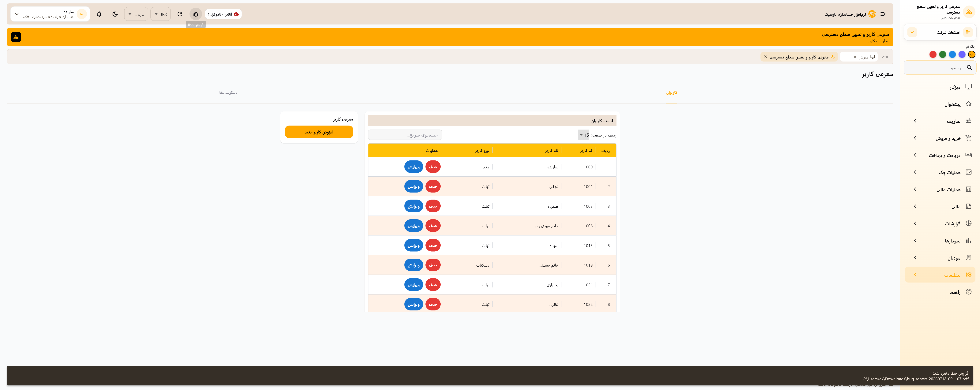980x390 pixels.
Task: Open the IRR currency dropdown
Action: tap(160, 14)
